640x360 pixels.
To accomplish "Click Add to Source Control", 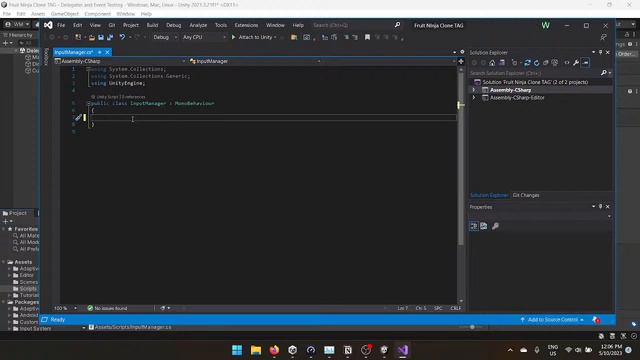I will point(552,320).
